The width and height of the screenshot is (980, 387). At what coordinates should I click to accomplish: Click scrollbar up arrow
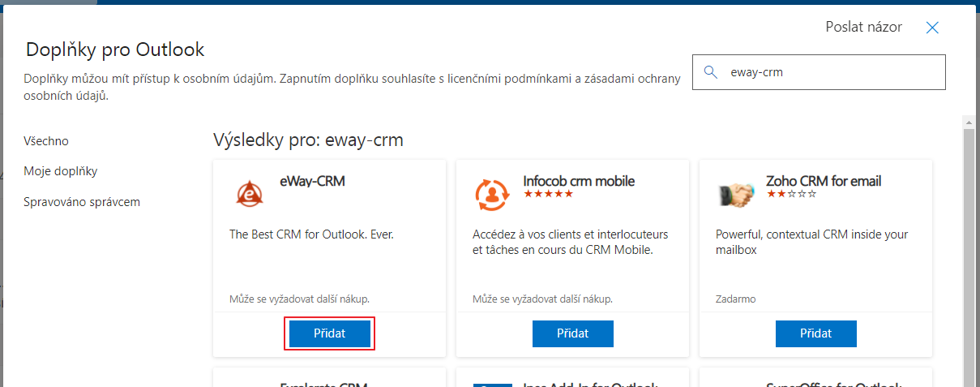pyautogui.click(x=969, y=122)
